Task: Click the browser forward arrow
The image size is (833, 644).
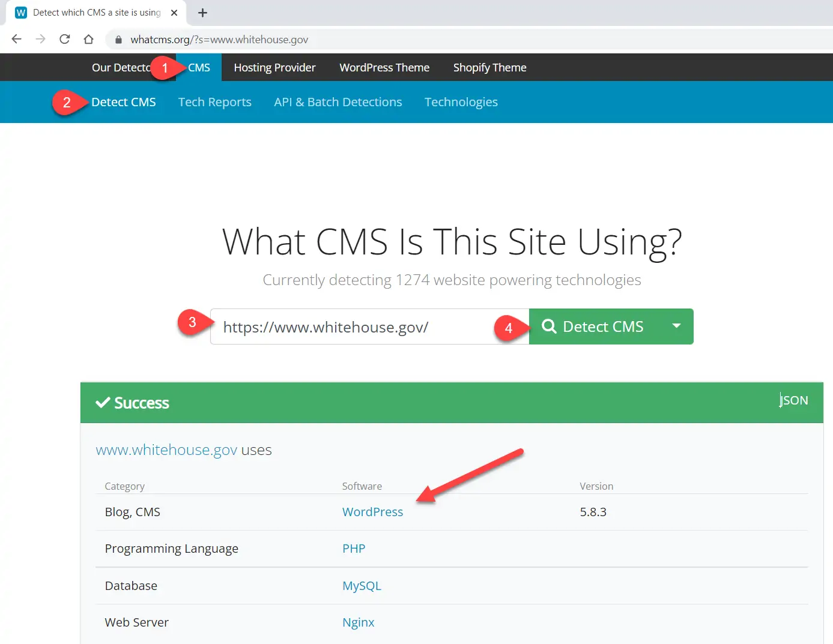Action: point(40,40)
